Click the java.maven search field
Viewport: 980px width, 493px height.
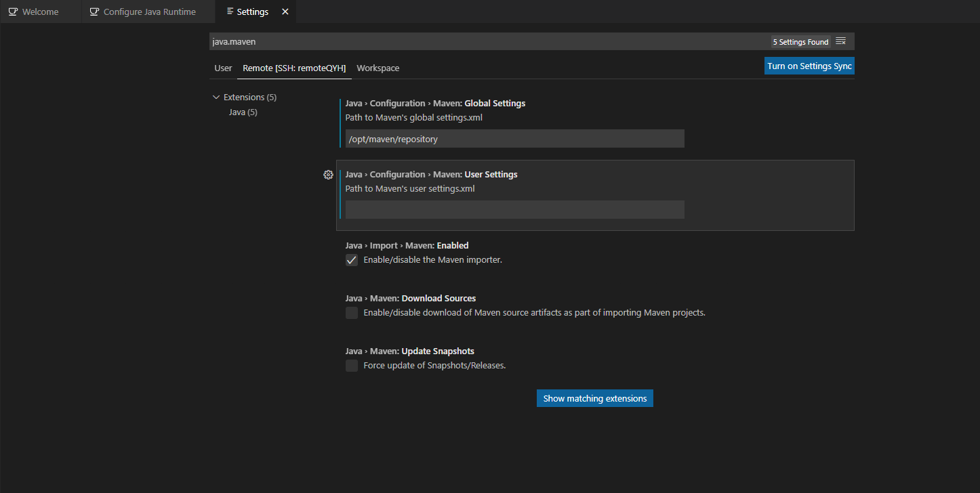(474, 41)
